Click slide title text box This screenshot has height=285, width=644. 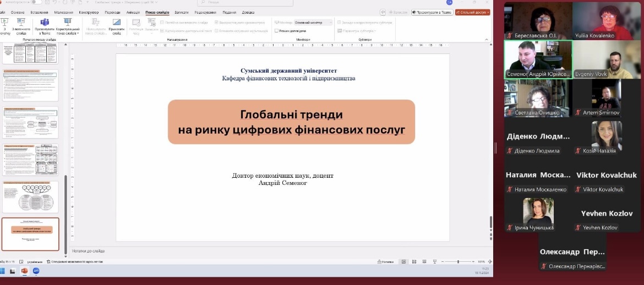[x=291, y=122]
